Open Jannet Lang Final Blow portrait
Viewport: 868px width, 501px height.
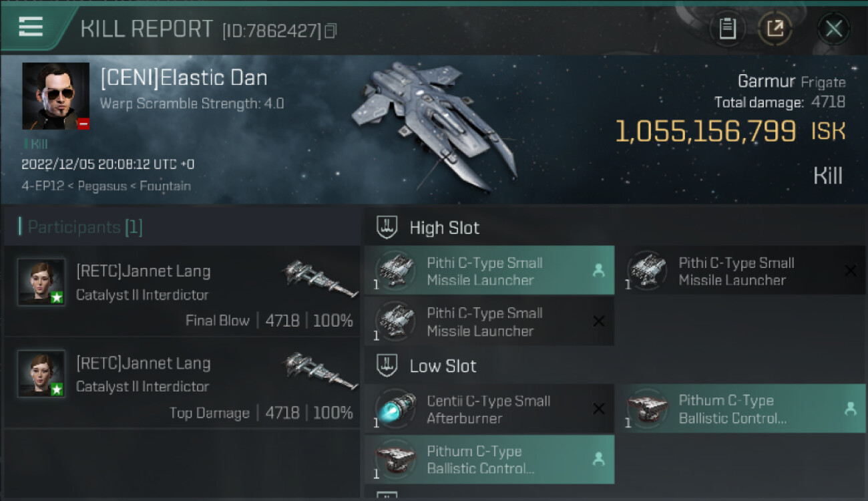tap(41, 282)
